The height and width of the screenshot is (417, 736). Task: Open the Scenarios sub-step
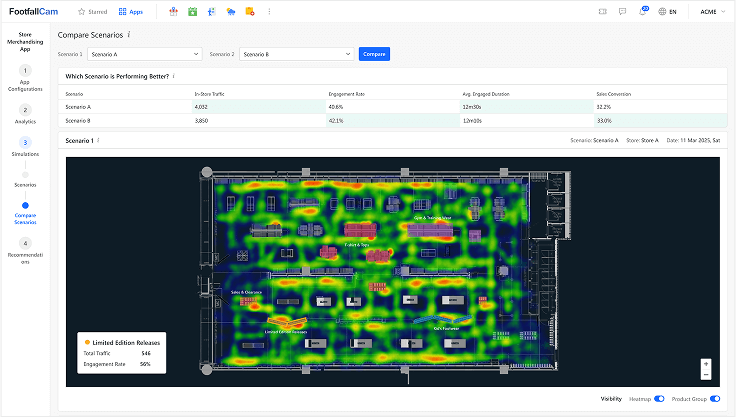pyautogui.click(x=25, y=180)
